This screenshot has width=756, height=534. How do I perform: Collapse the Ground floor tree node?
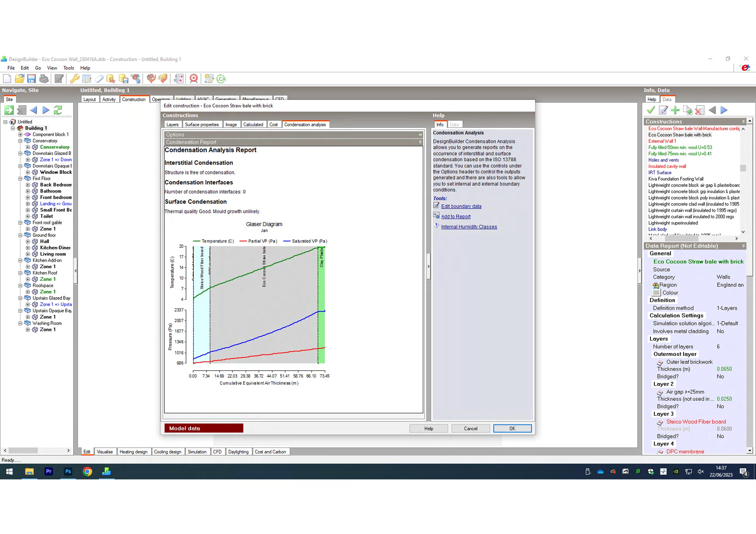pos(20,235)
